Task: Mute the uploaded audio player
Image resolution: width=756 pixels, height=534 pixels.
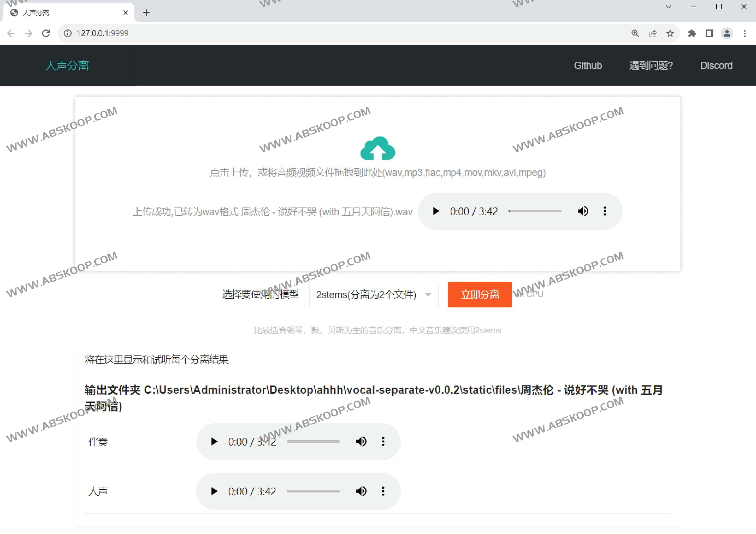Action: tap(583, 211)
